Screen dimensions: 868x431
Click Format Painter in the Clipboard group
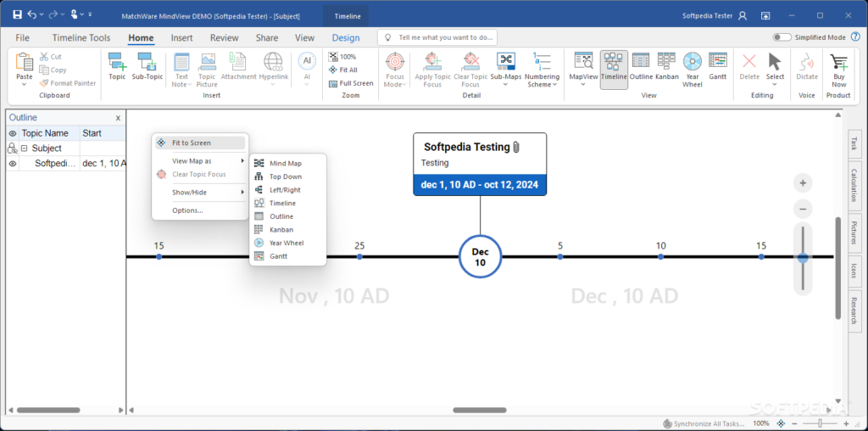68,83
